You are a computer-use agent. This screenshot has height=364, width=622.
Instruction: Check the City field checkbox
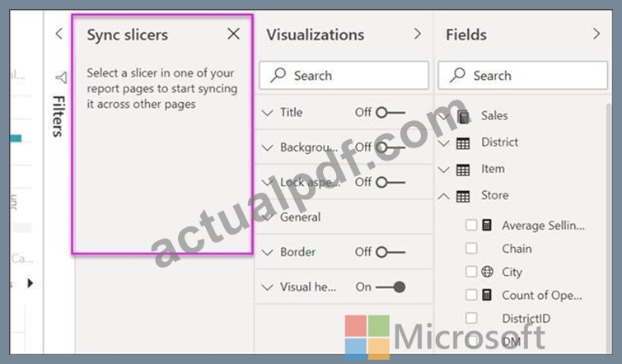coord(471,272)
